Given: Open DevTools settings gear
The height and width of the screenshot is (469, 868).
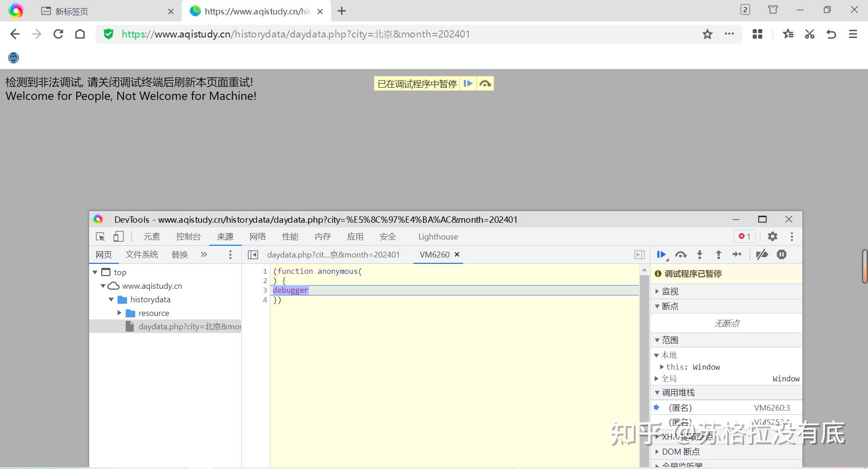Looking at the screenshot, I should tap(773, 236).
